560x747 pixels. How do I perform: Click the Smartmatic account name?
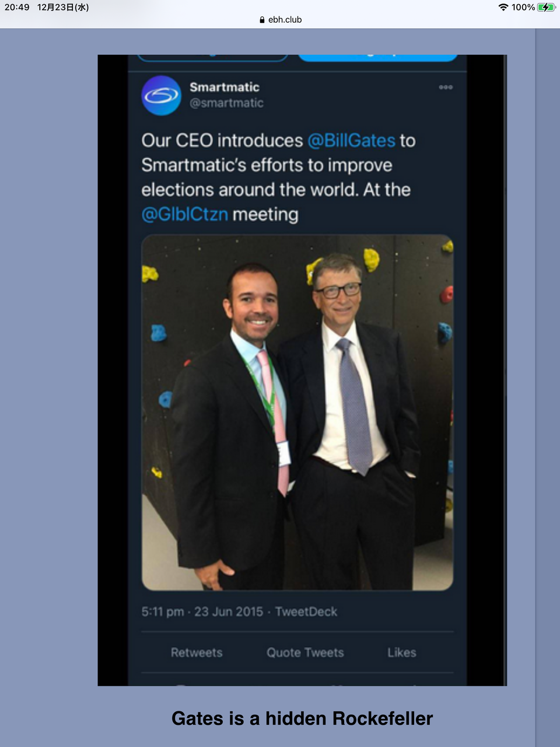tap(225, 87)
